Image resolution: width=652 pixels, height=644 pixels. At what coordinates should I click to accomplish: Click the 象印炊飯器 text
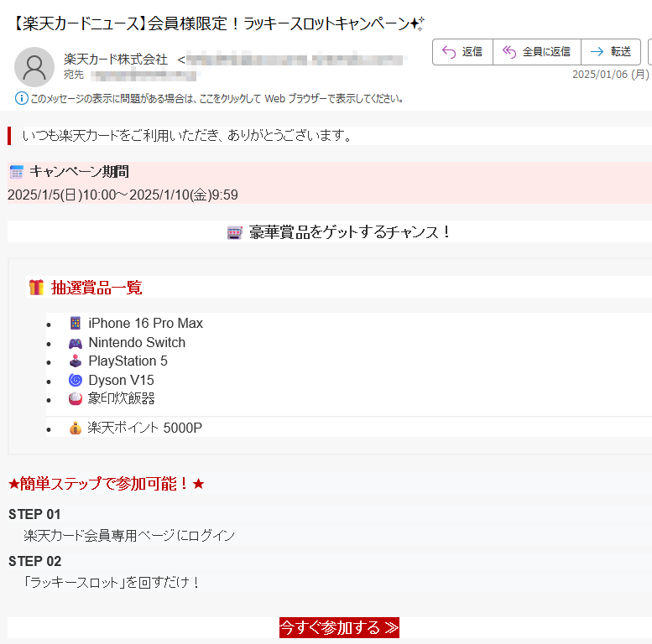(121, 398)
